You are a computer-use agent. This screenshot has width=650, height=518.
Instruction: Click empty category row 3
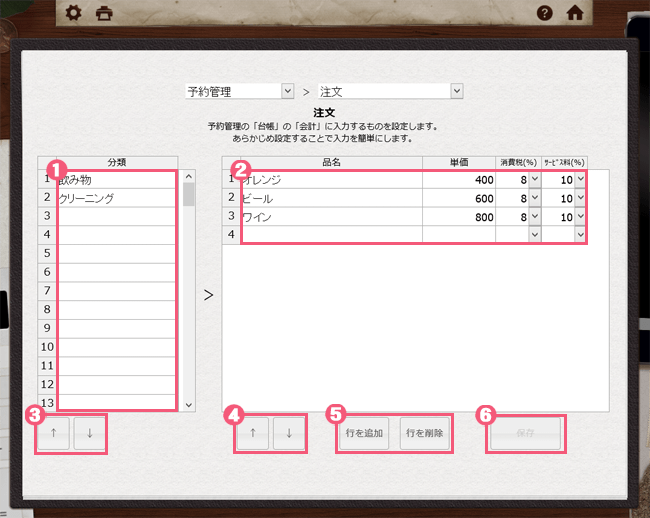116,217
